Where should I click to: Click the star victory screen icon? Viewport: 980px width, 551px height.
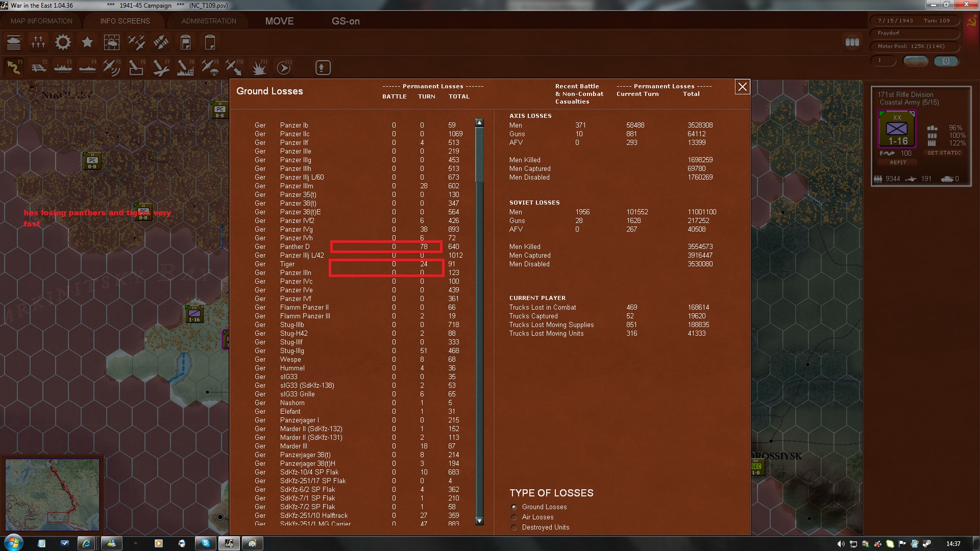[x=87, y=42]
